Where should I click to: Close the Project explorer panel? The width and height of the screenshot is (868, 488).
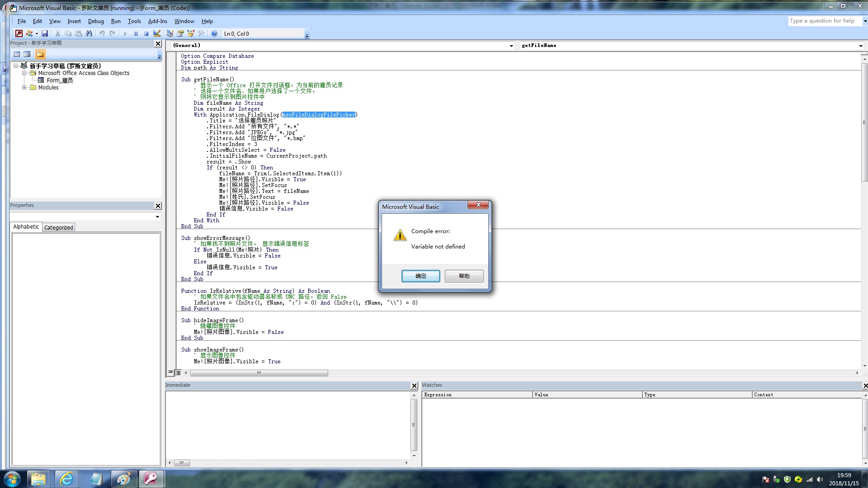(x=158, y=43)
